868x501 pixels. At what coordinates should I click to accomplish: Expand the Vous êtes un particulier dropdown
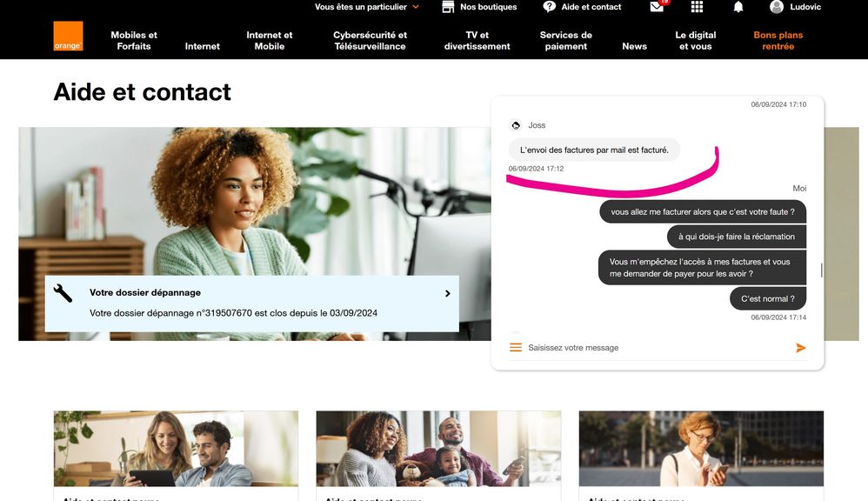click(x=366, y=7)
